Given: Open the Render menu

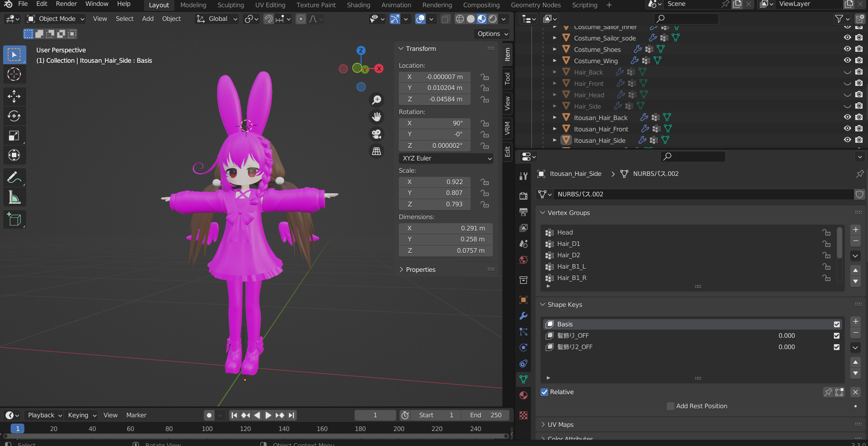Looking at the screenshot, I should point(66,4).
